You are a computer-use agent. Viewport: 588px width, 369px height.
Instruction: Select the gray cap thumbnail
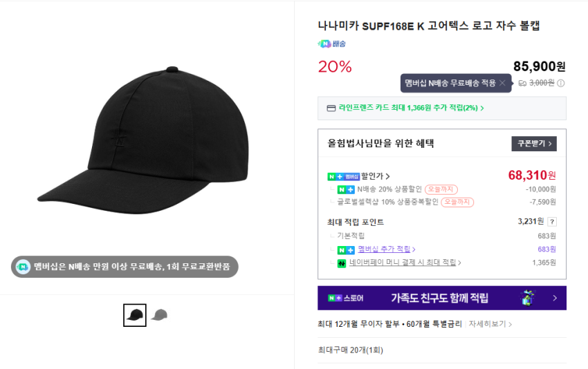click(160, 315)
